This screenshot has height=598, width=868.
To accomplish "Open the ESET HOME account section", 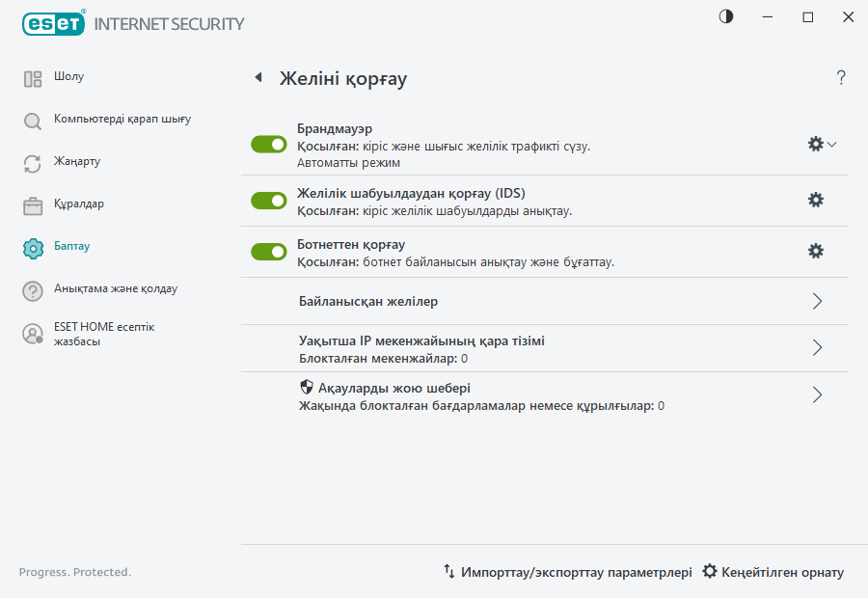I will point(32,333).
